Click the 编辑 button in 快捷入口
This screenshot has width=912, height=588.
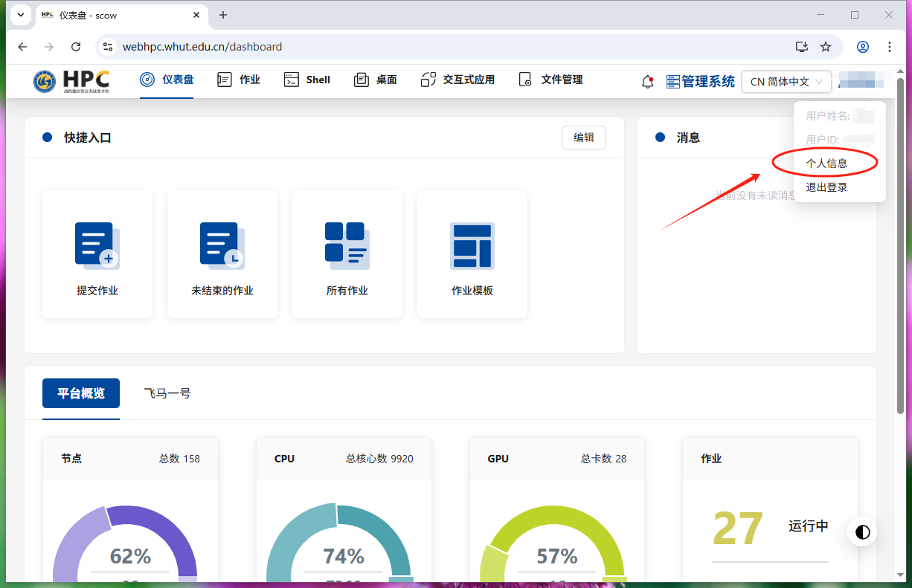point(584,138)
